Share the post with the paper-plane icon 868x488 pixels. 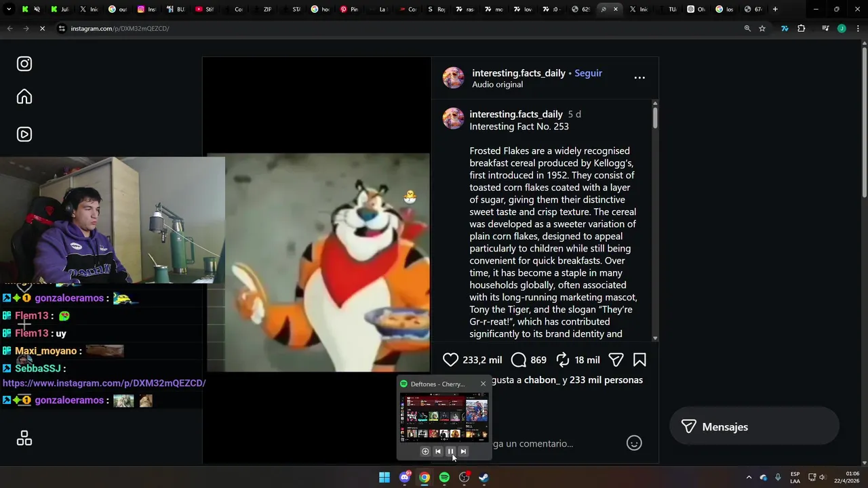coord(616,360)
